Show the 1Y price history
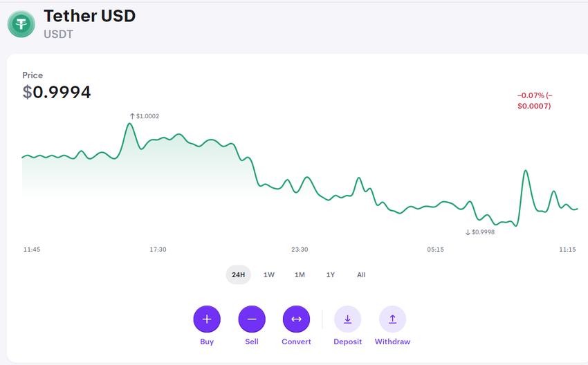This screenshot has width=588, height=365. point(331,275)
